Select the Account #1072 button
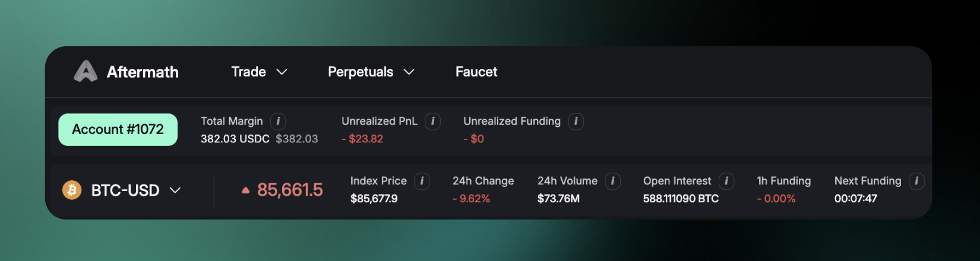 118,129
